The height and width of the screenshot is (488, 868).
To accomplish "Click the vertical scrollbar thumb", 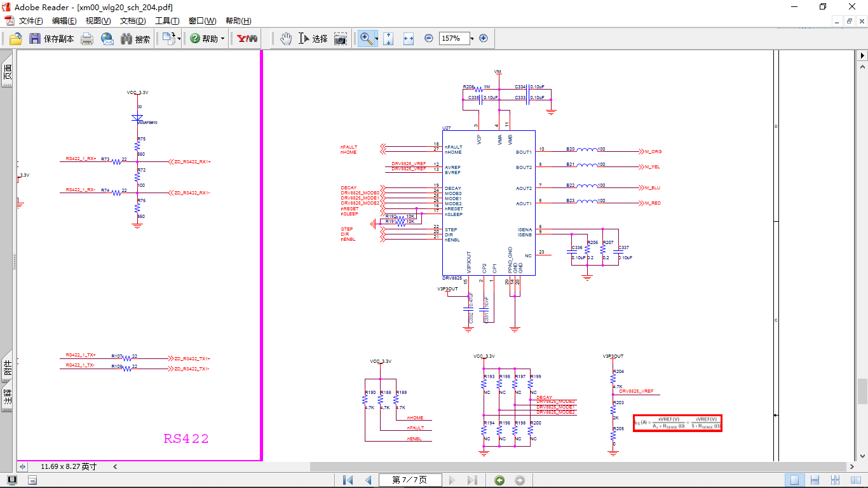I will point(862,391).
